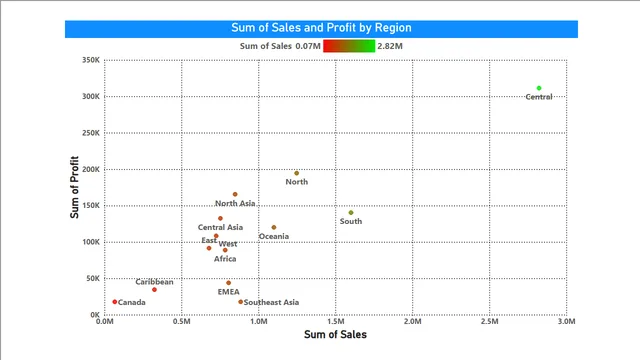Click the 2.5M x-axis label
Image resolution: width=640 pixels, height=360 pixels.
click(x=489, y=322)
